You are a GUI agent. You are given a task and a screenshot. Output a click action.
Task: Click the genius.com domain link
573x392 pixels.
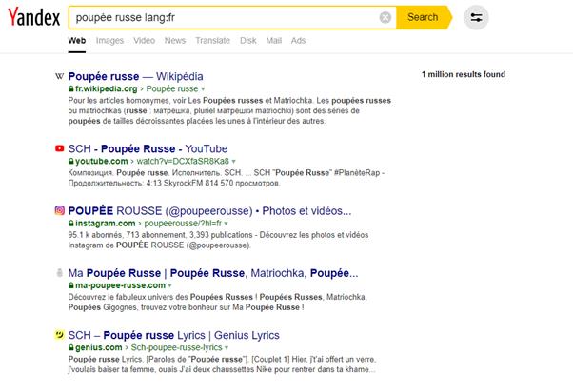[x=98, y=347]
